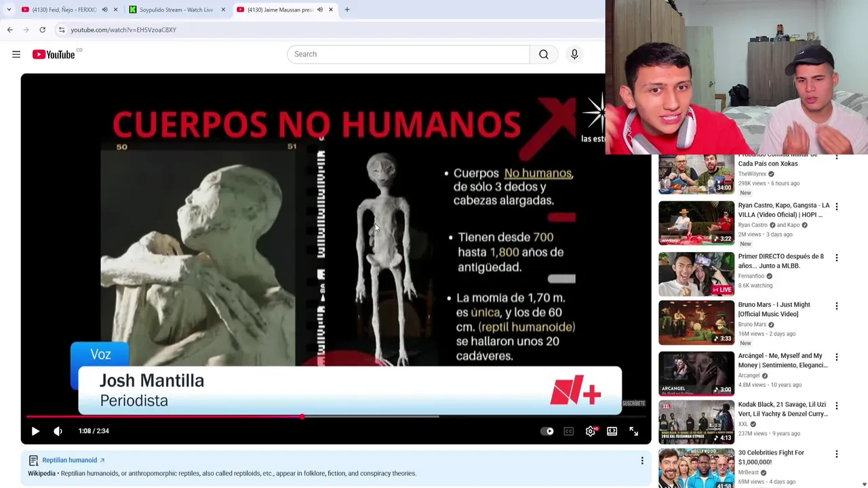
Task: Open the Bruno Mars I Just Might thumbnail
Action: (x=696, y=323)
